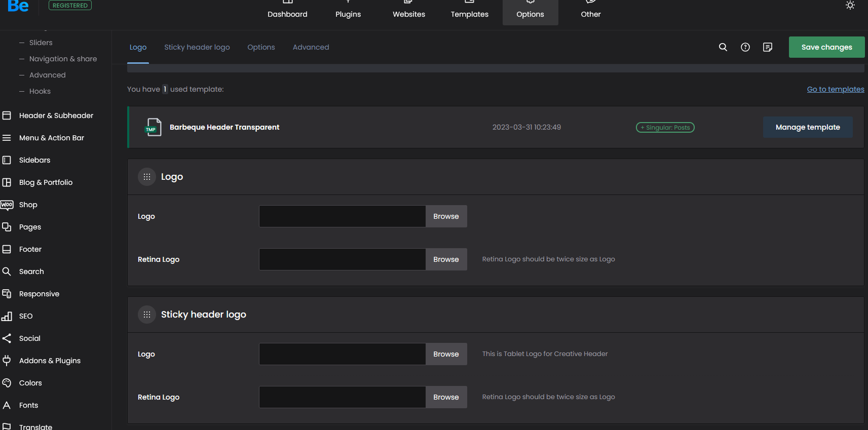Click the Addons & Plugins plug icon
The height and width of the screenshot is (430, 868).
pos(7,361)
